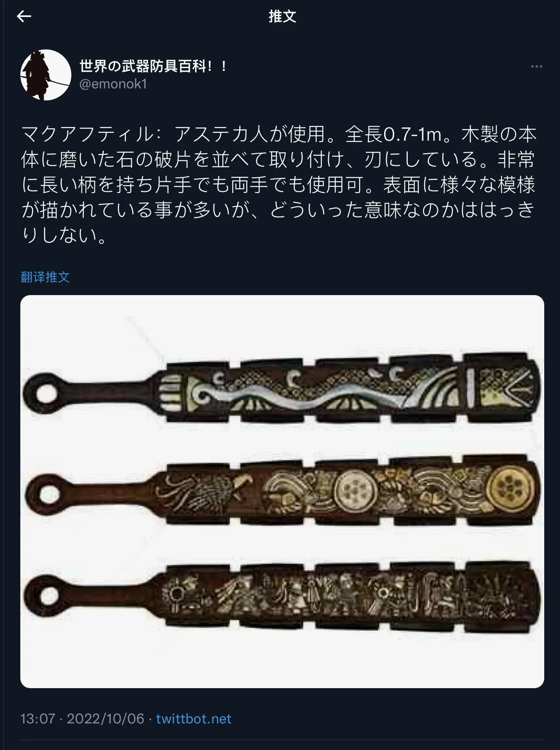Click the tweet text starting with マクアフティル
Screen dimensions: 560x750
point(278,184)
